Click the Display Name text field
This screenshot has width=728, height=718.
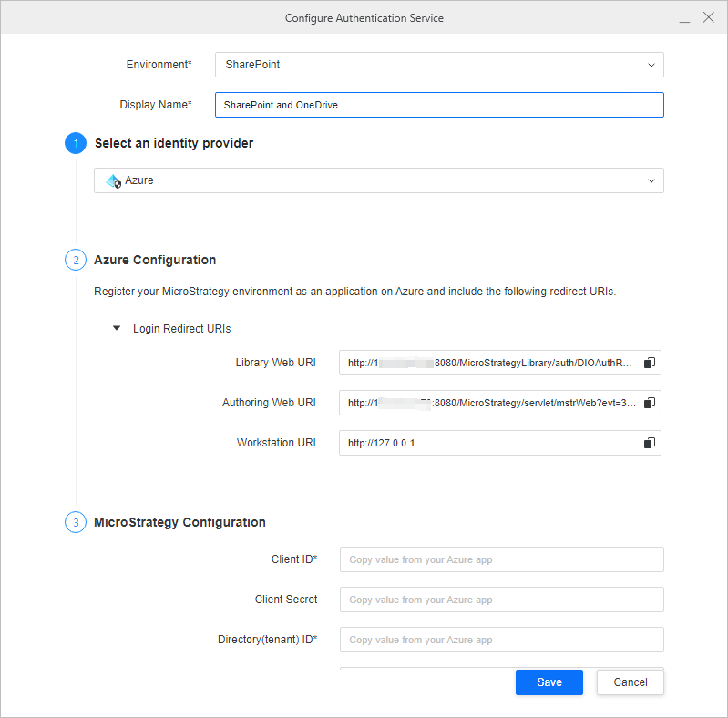tap(438, 105)
